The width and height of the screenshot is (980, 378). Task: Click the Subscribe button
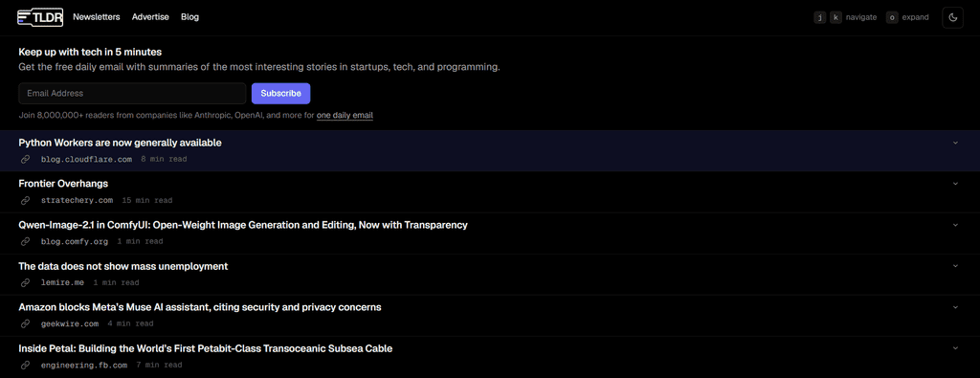coord(280,93)
